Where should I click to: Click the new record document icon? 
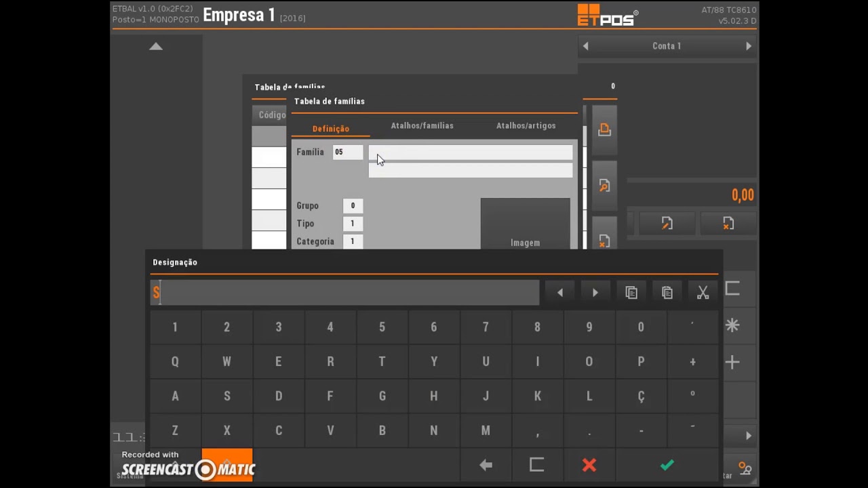coord(604,129)
